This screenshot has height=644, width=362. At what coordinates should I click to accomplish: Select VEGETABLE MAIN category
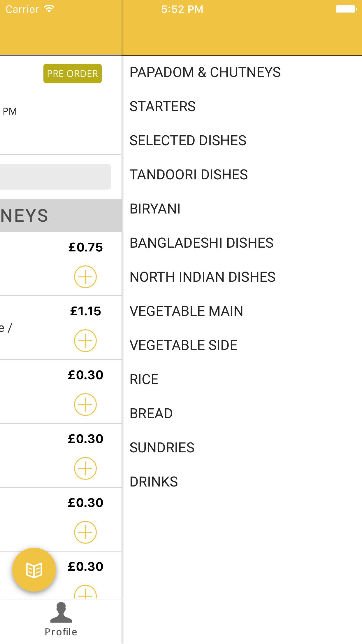click(x=186, y=311)
